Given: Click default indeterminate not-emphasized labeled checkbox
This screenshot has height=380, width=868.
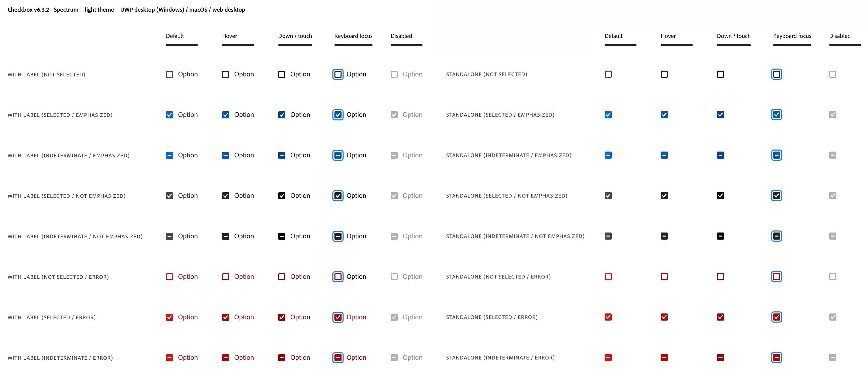Looking at the screenshot, I should (170, 236).
